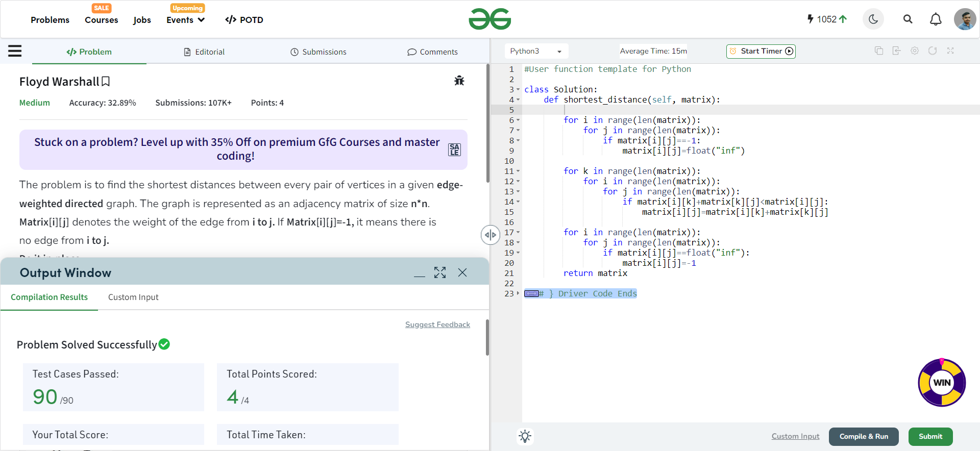Switch to the Problem tab
Screen dimensions: 980x451
click(89, 52)
